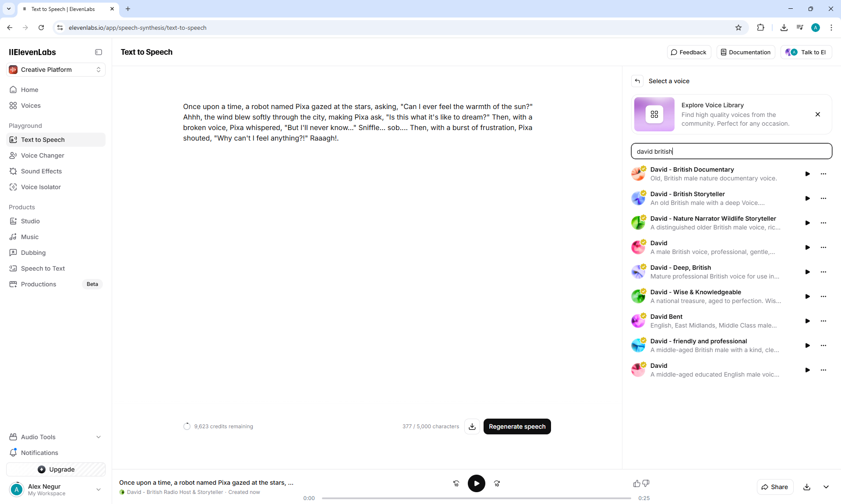This screenshot has height=504, width=841.
Task: Click the Regenerate speech button
Action: [x=517, y=426]
